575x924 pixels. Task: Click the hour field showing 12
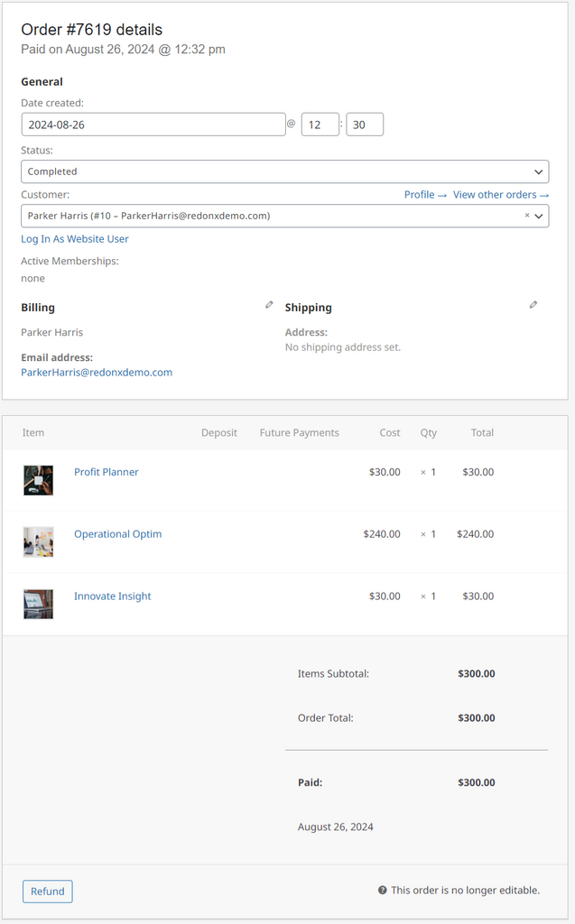(x=320, y=125)
